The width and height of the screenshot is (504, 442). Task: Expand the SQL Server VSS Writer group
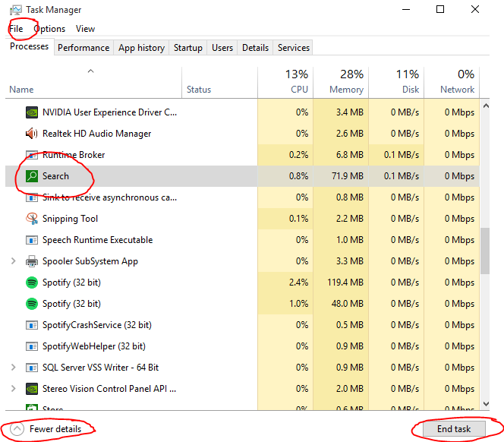[13, 368]
